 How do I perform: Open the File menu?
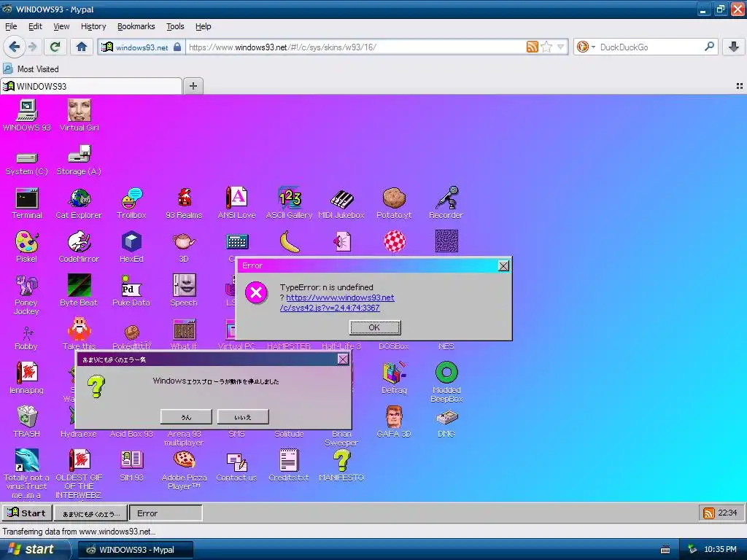click(11, 26)
